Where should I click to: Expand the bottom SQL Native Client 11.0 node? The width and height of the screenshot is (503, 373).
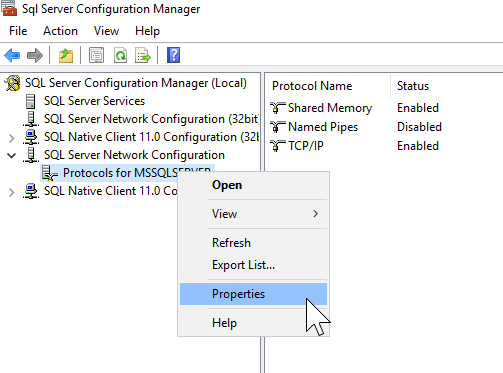pos(12,192)
